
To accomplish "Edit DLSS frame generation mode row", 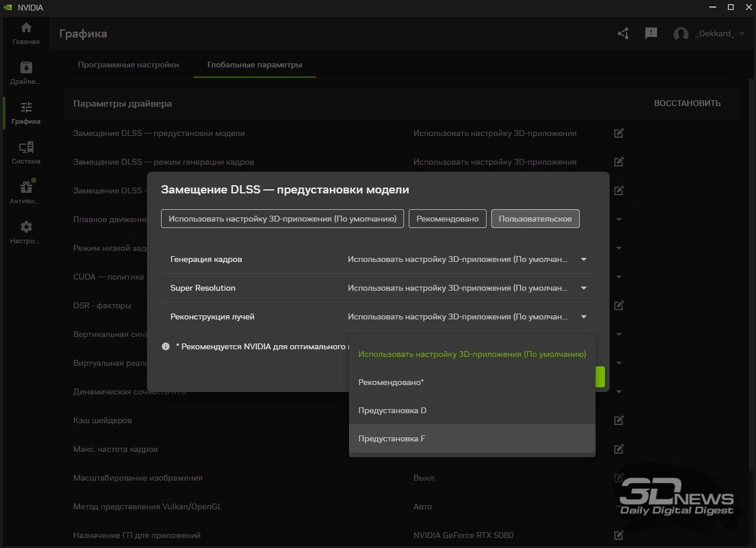I will [619, 162].
